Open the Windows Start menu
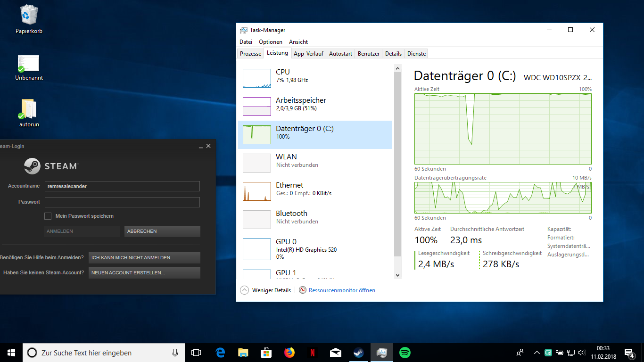The image size is (644, 362). (11, 353)
